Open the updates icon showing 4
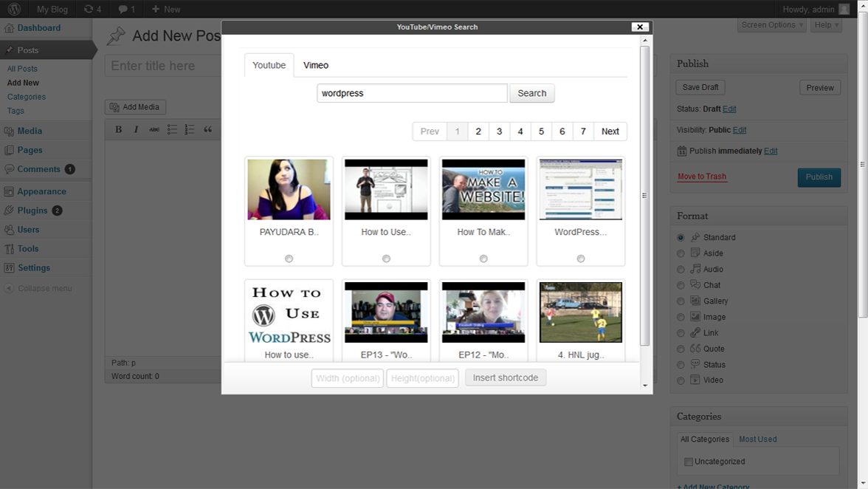Image resolution: width=868 pixels, height=489 pixels. 92,10
